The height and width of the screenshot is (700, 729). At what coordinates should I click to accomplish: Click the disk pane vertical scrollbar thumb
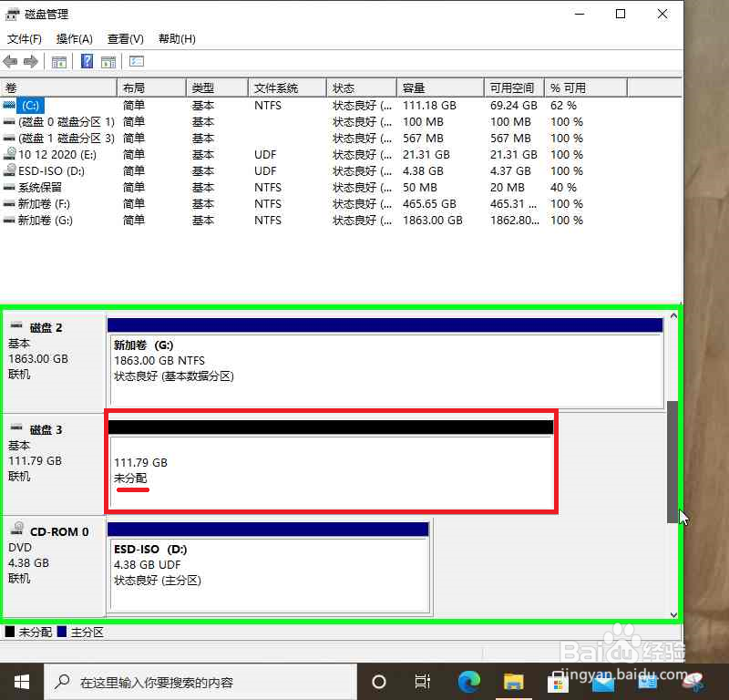(x=673, y=462)
